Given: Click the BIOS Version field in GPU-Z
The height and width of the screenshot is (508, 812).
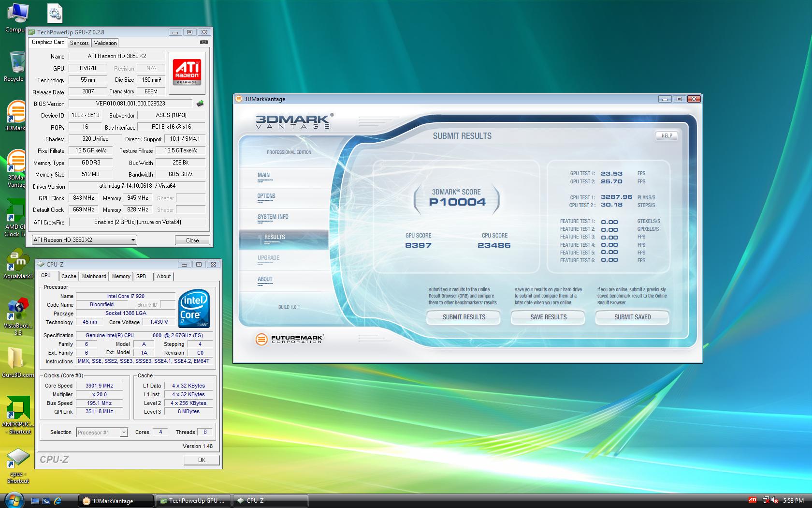Looking at the screenshot, I should (x=130, y=104).
